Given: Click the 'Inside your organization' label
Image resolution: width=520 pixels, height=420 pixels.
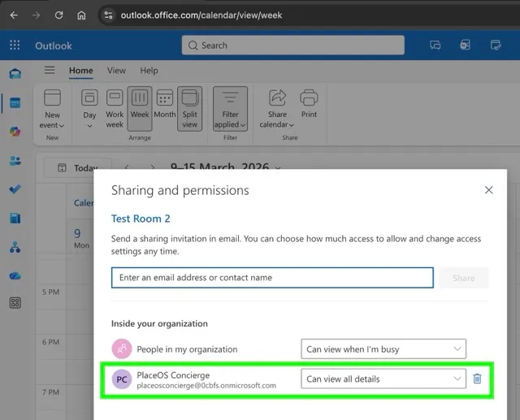Looking at the screenshot, I should 159,323.
